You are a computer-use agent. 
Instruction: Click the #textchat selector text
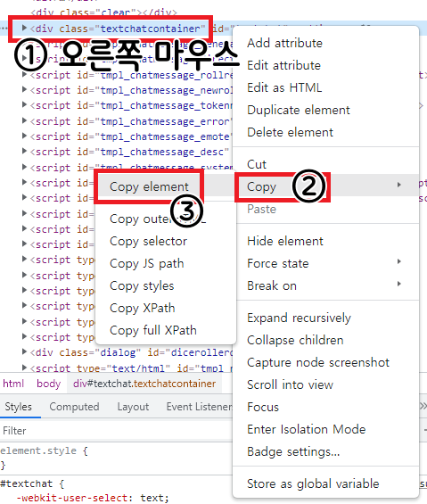[x=27, y=483]
